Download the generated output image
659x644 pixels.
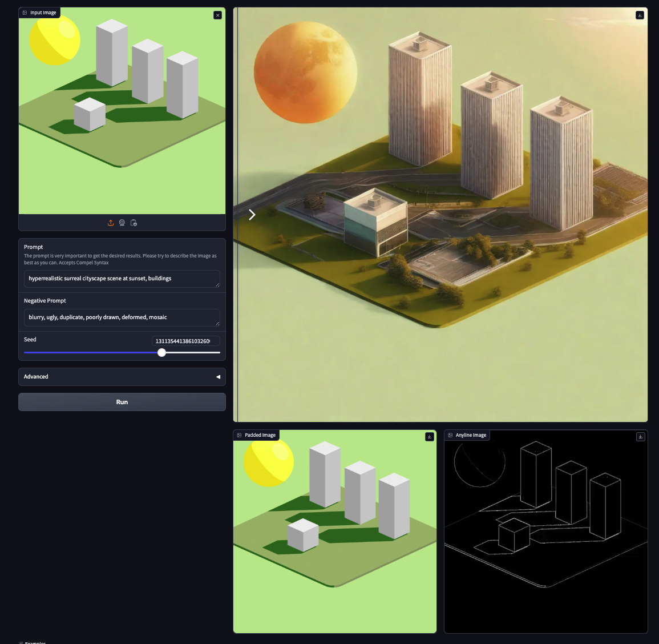(x=640, y=15)
